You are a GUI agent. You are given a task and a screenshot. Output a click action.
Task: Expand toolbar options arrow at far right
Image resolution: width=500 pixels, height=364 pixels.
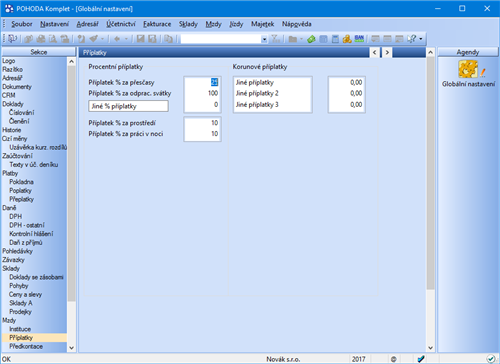coord(421,39)
